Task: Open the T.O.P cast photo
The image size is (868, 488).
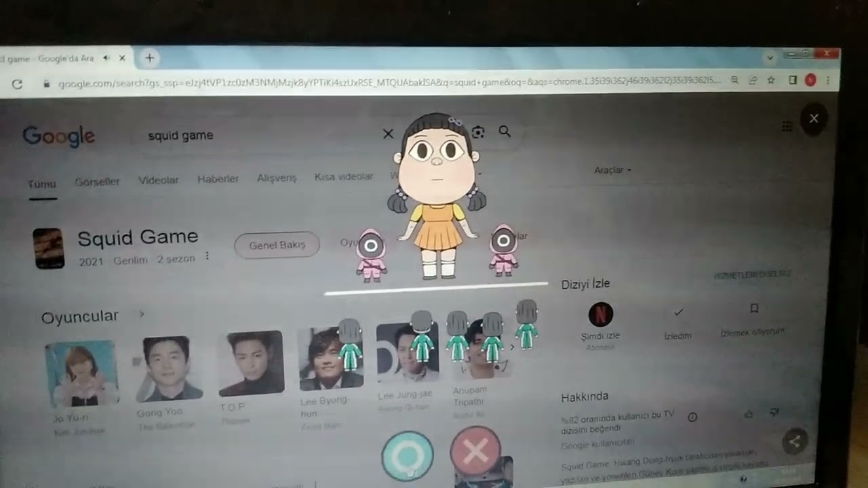Action: [x=251, y=363]
